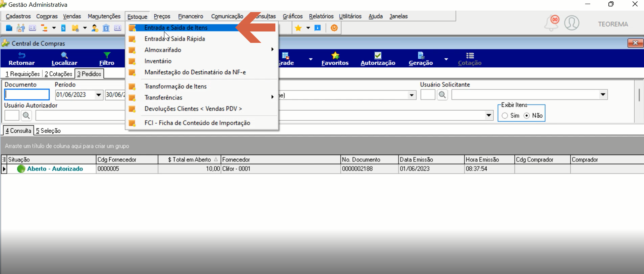The height and width of the screenshot is (274, 644).
Task: Click the Filtro funnel tool
Action: point(107,59)
